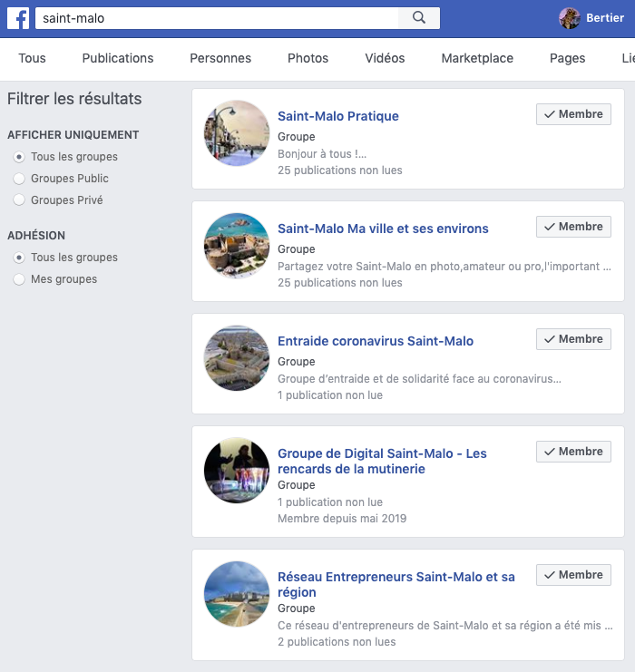Open Réseau Entrepreneurs group thumbnail

[x=237, y=594]
